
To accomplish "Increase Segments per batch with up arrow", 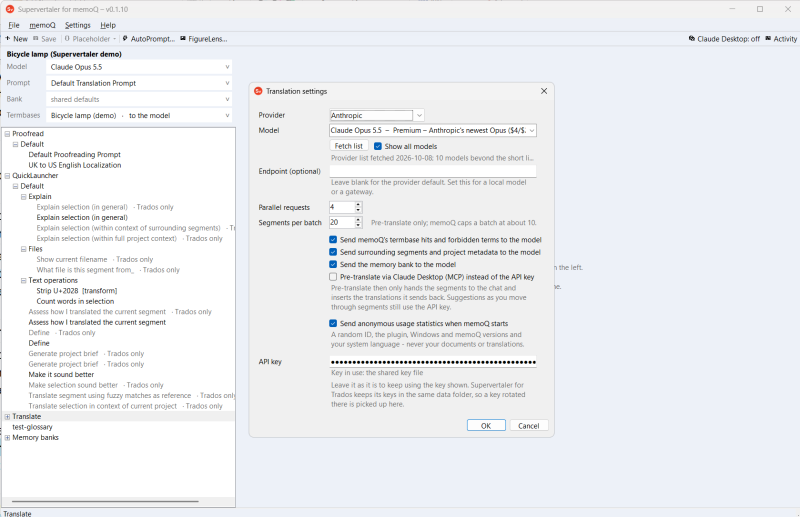I will pyautogui.click(x=358, y=220).
